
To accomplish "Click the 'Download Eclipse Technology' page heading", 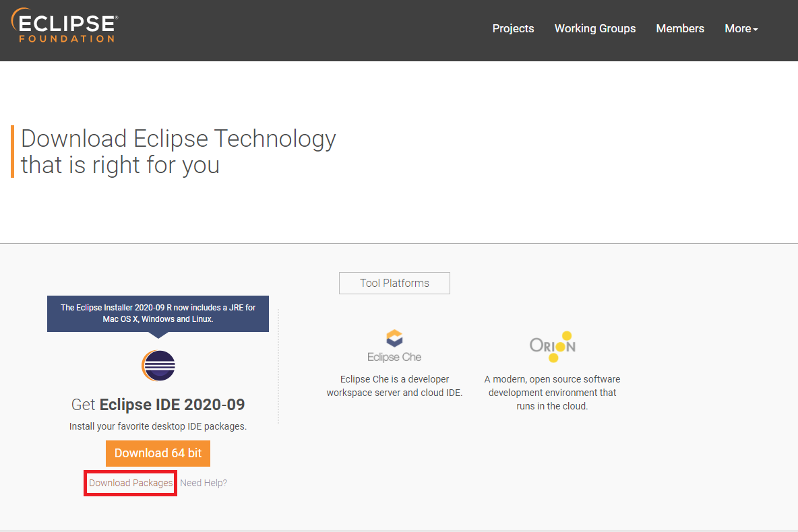I will pyautogui.click(x=178, y=152).
